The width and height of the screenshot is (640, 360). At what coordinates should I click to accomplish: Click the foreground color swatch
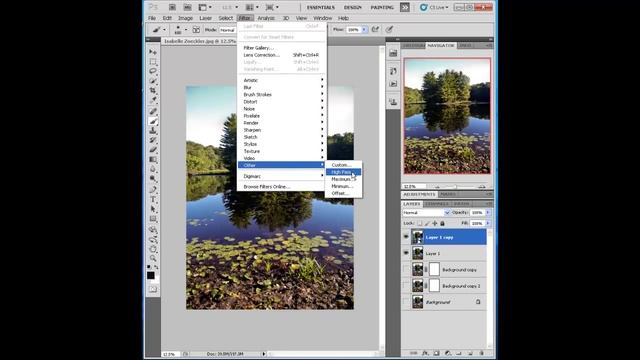151,276
